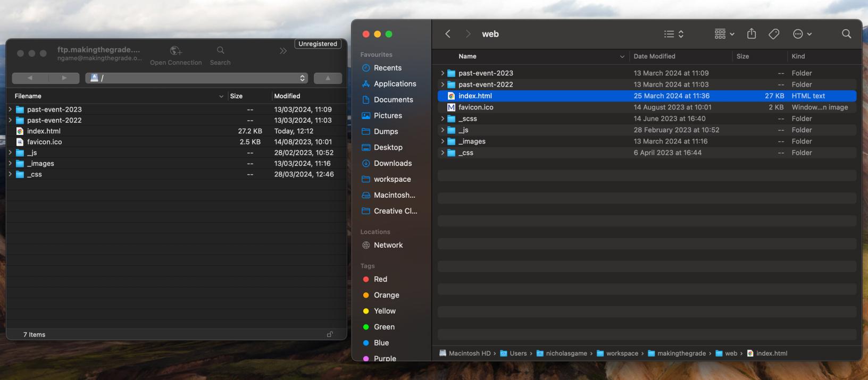Go back in FTP navigation history
This screenshot has height=380, width=868.
click(30, 78)
